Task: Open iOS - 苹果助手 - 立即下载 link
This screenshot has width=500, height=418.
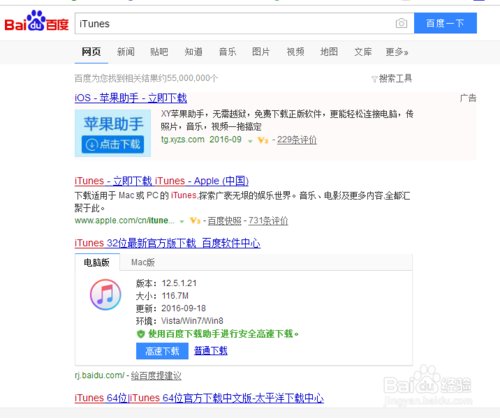Action: 131,98
